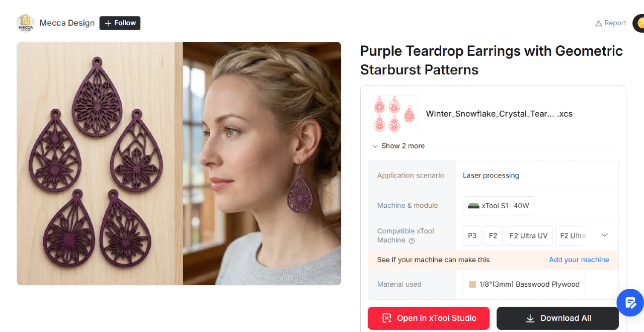644x332 pixels.
Task: Click the gold coin icon at top right
Action: (x=639, y=23)
